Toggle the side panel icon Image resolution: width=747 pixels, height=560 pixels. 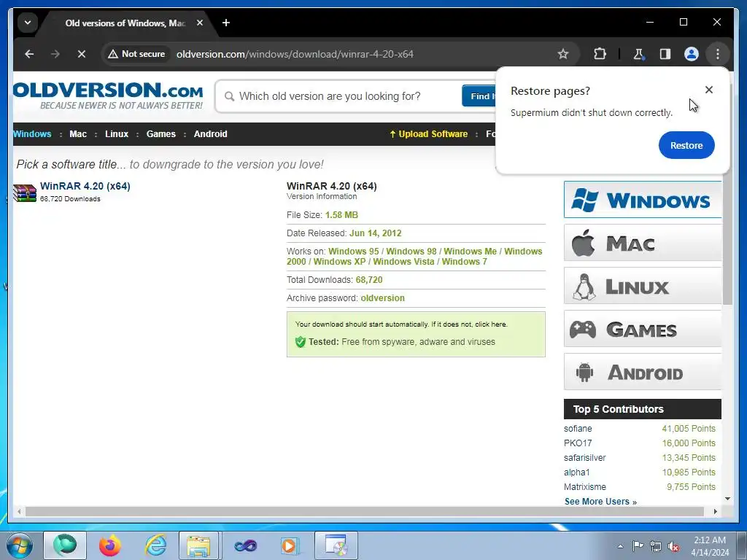(665, 54)
